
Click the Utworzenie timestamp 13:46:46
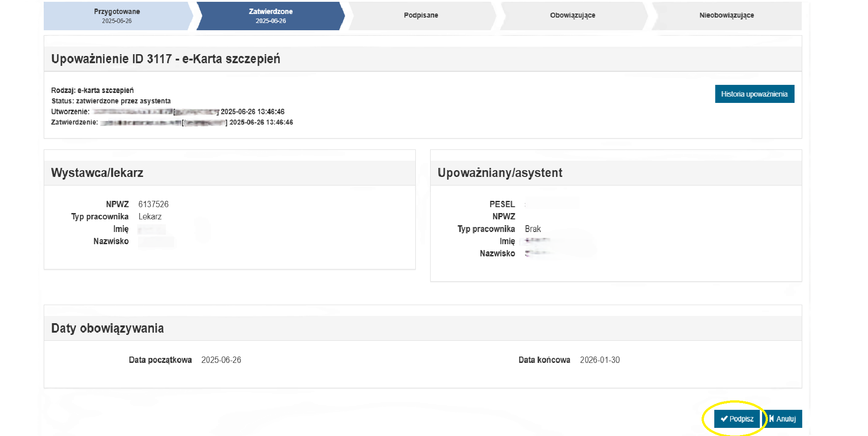(x=271, y=111)
